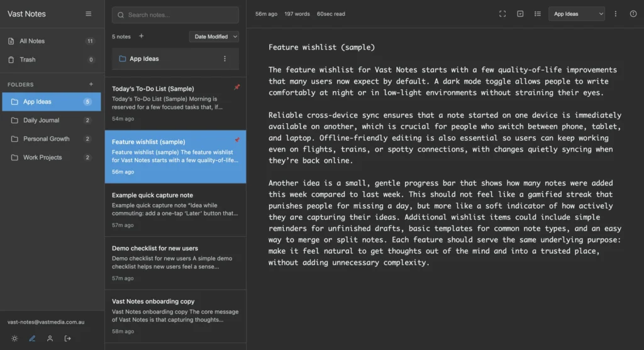This screenshot has width=644, height=350.
Task: Go to the Trash
Action: 28,60
